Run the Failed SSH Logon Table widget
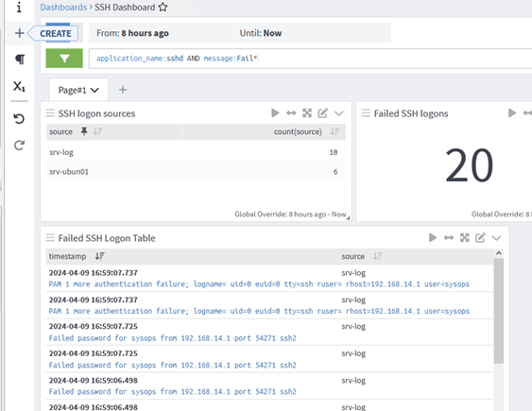Screen dimensions: 532x411 point(433,238)
